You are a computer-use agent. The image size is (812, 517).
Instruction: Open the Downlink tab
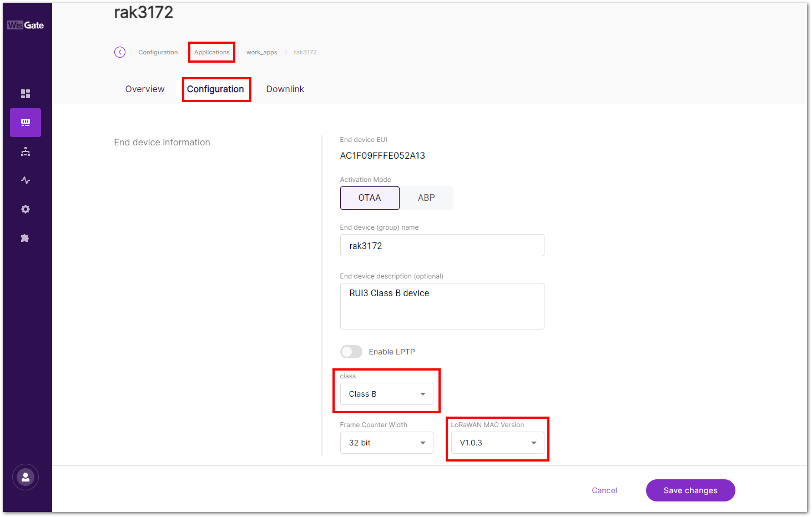[285, 89]
